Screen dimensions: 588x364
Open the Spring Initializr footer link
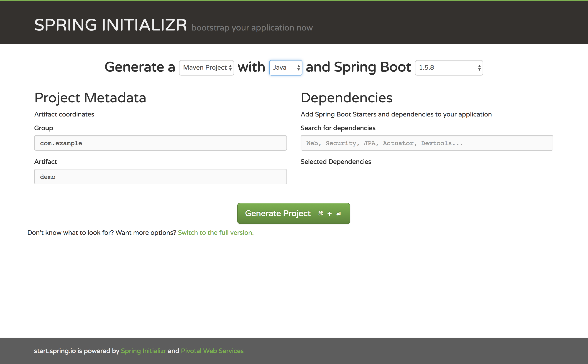click(143, 351)
